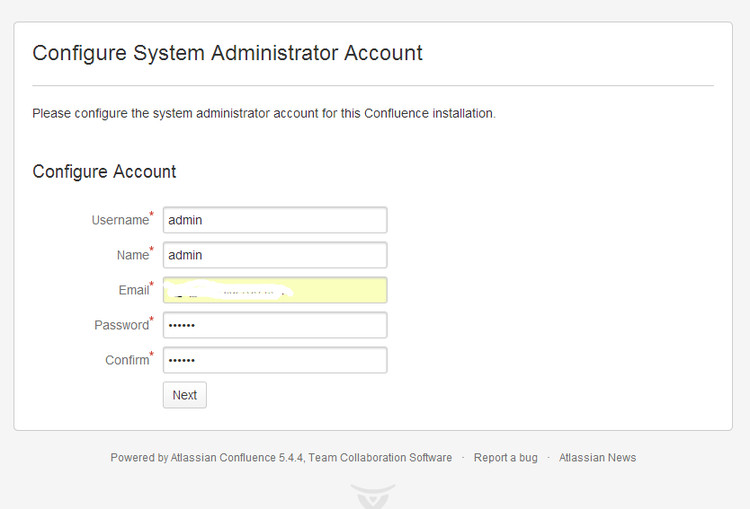750x509 pixels.
Task: Click the Username input field
Action: [x=275, y=220]
